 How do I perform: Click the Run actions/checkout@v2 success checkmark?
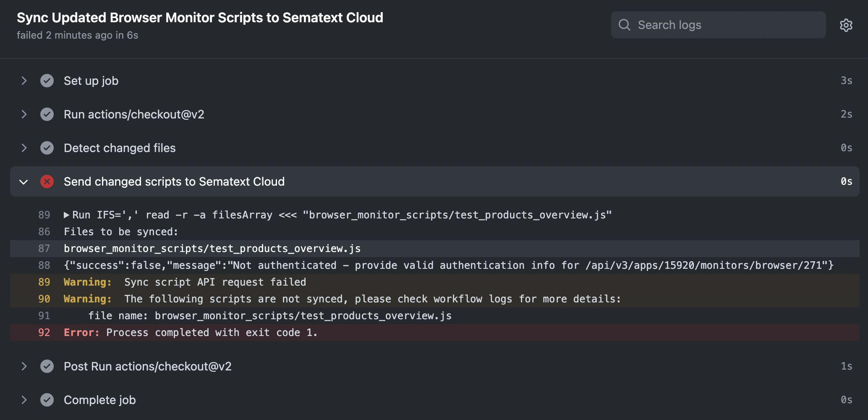click(x=47, y=114)
